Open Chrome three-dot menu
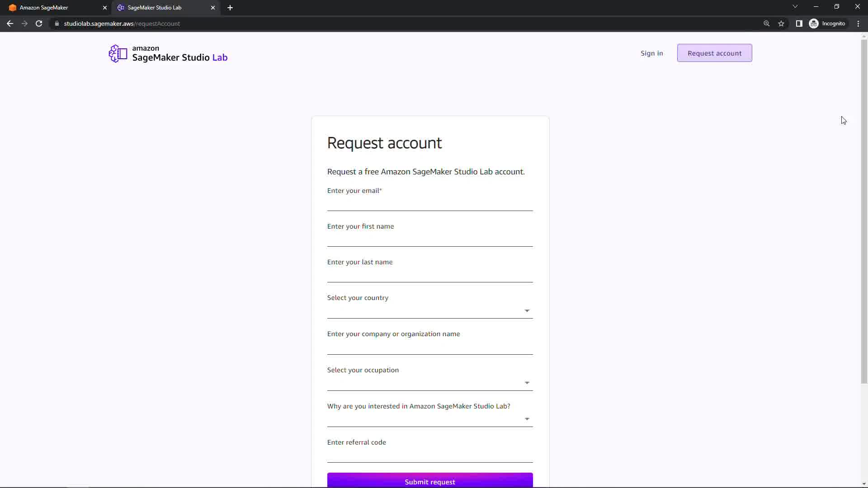Image resolution: width=868 pixels, height=488 pixels. click(x=858, y=23)
